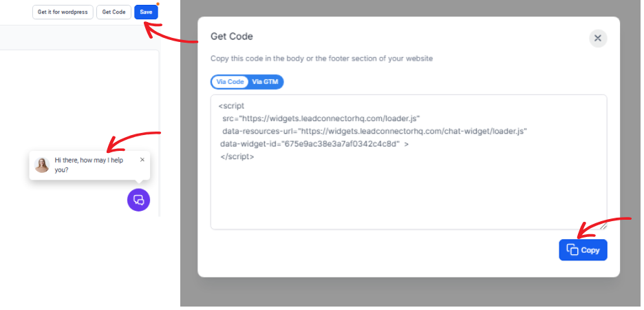Click the data-widget-id line in code
Screen dimensions: 644x310
314,144
